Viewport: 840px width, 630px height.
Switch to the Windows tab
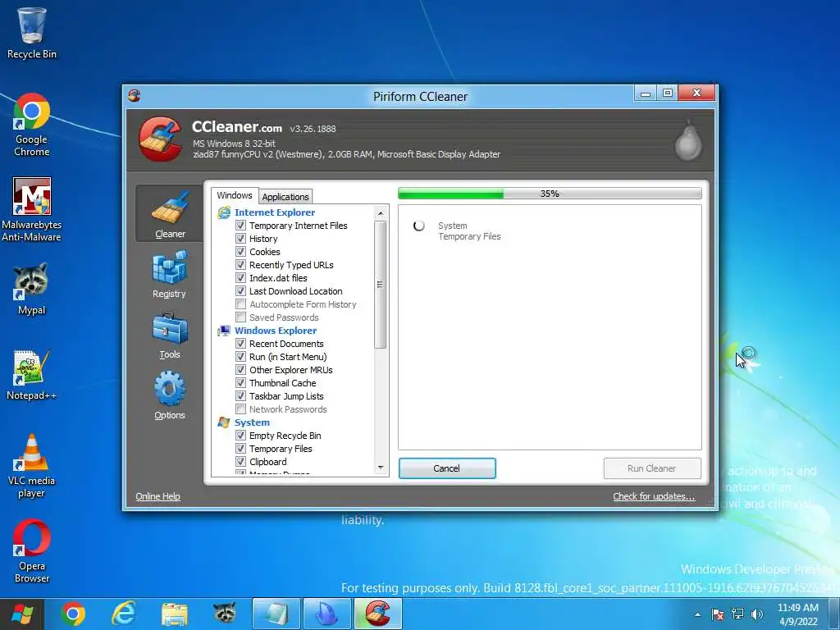[234, 195]
